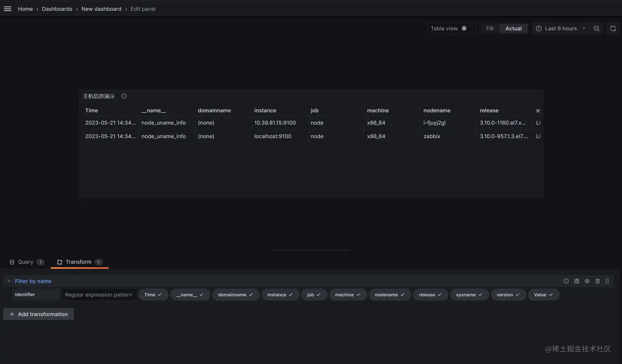Sort table by the machine column header
The height and width of the screenshot is (364, 622).
pos(378,111)
